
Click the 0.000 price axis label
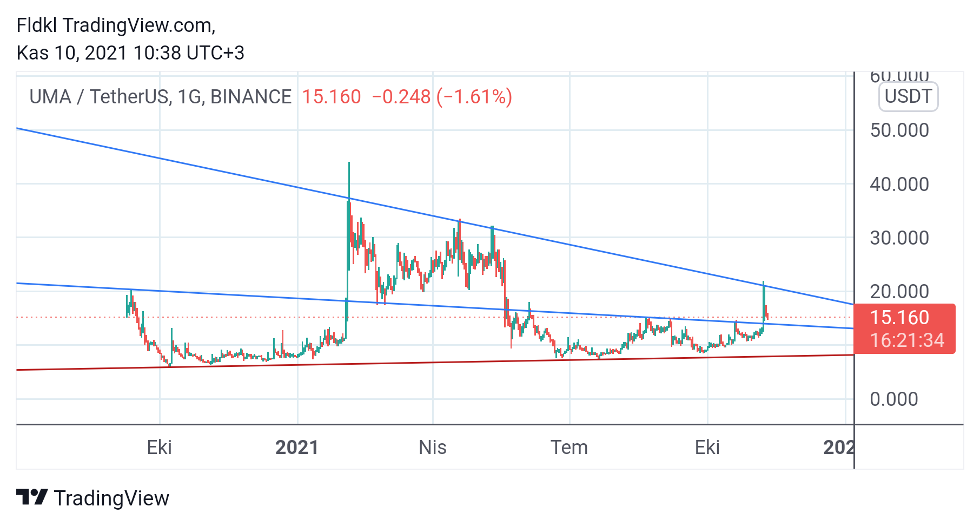[x=894, y=399]
